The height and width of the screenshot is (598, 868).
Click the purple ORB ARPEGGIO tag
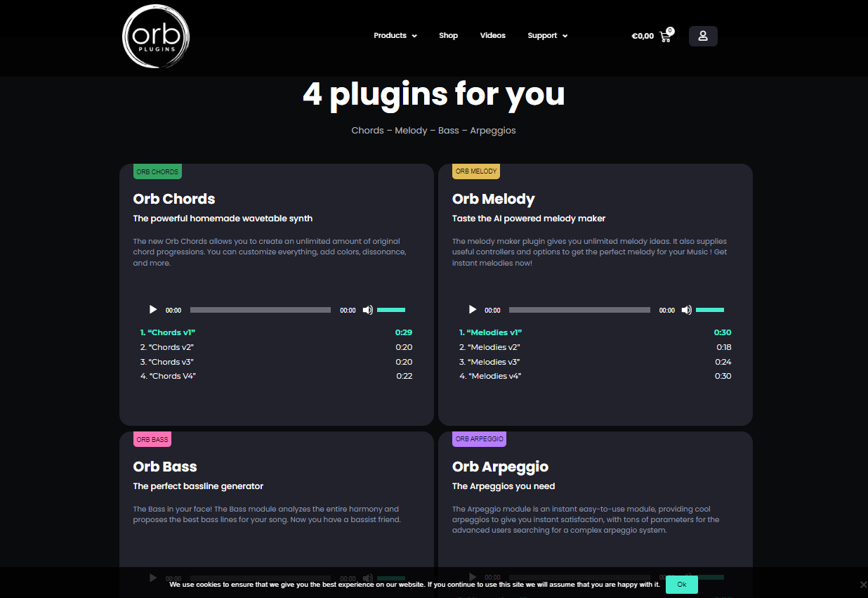480,439
